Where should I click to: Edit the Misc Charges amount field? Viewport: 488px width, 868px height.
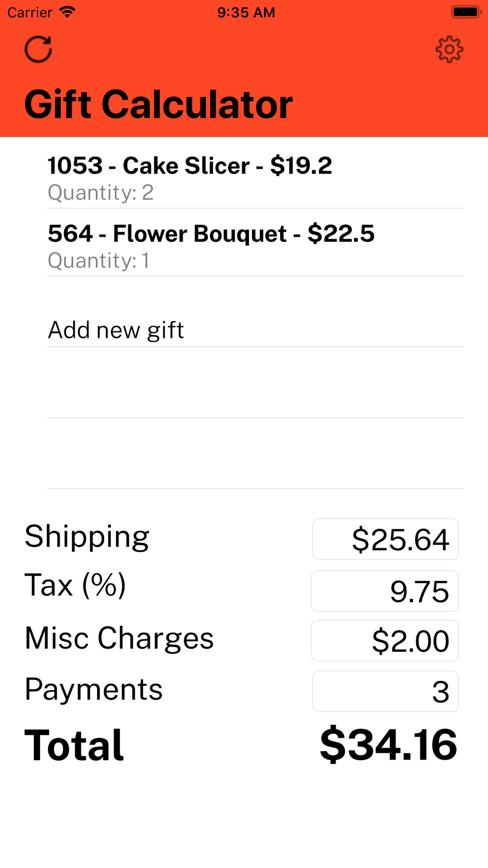click(x=385, y=641)
